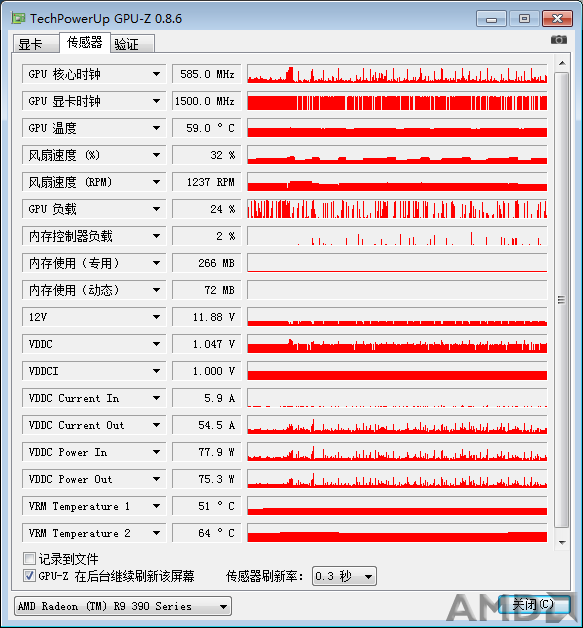Click the 266 MB dedicated memory value
The image size is (583, 628).
207,263
